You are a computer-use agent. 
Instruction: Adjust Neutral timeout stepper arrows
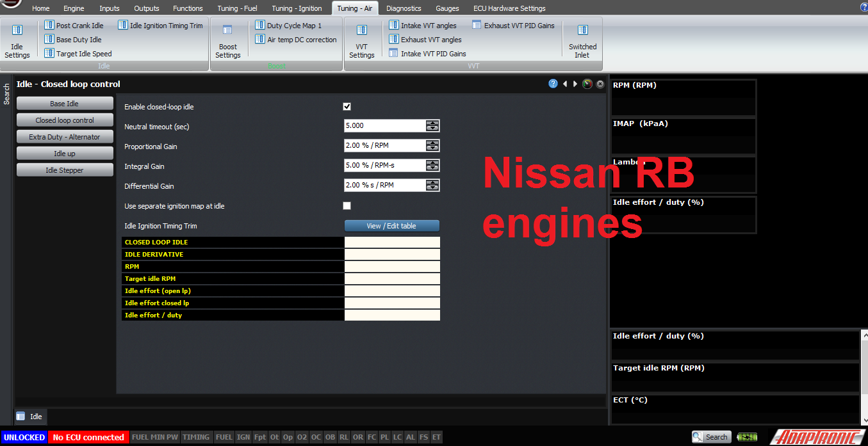[x=433, y=126]
